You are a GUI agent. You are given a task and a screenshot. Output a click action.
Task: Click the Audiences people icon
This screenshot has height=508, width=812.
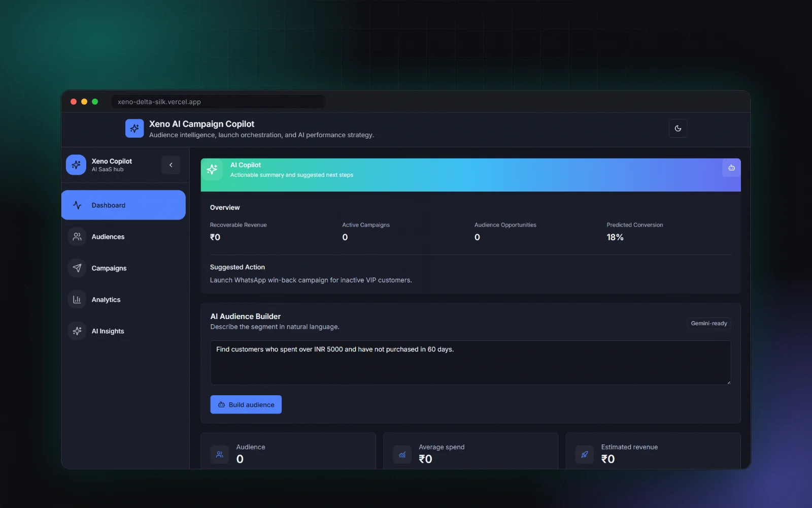(77, 237)
